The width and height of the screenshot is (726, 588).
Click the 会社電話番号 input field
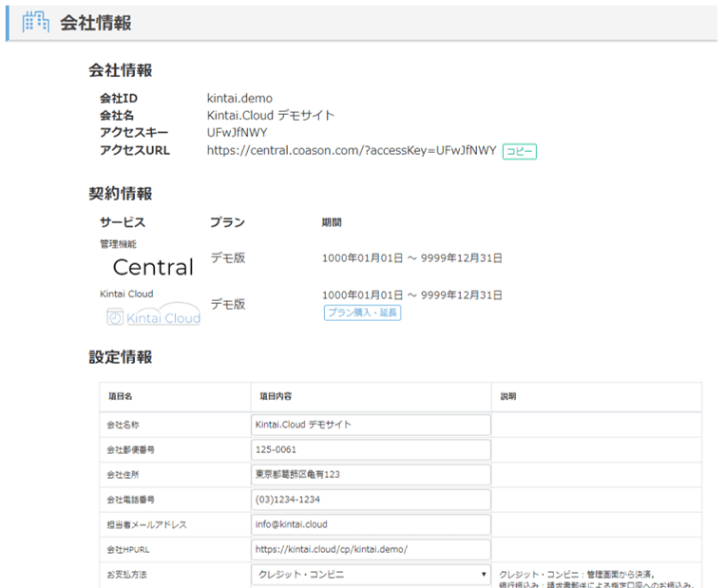[371, 500]
